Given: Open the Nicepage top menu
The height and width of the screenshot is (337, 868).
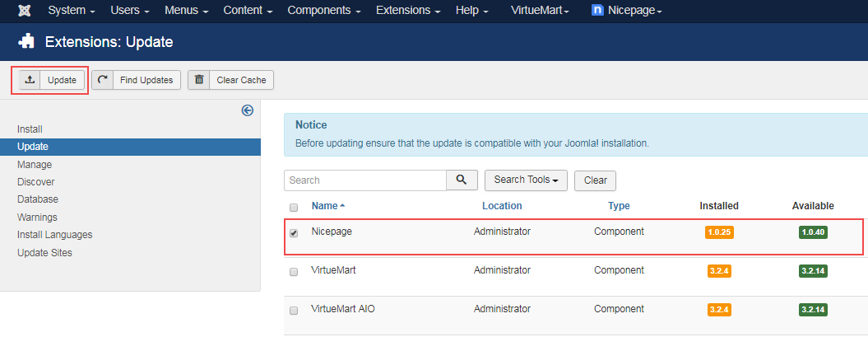Looking at the screenshot, I should coord(627,11).
